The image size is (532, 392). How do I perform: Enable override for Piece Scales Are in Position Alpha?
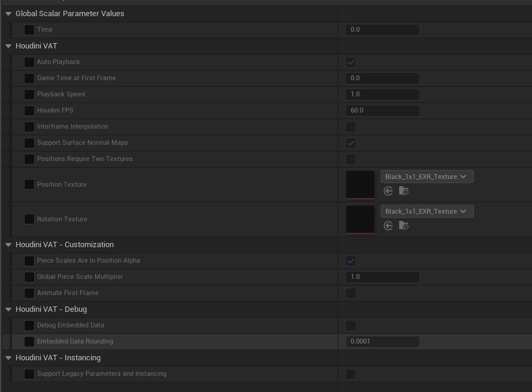pos(29,261)
